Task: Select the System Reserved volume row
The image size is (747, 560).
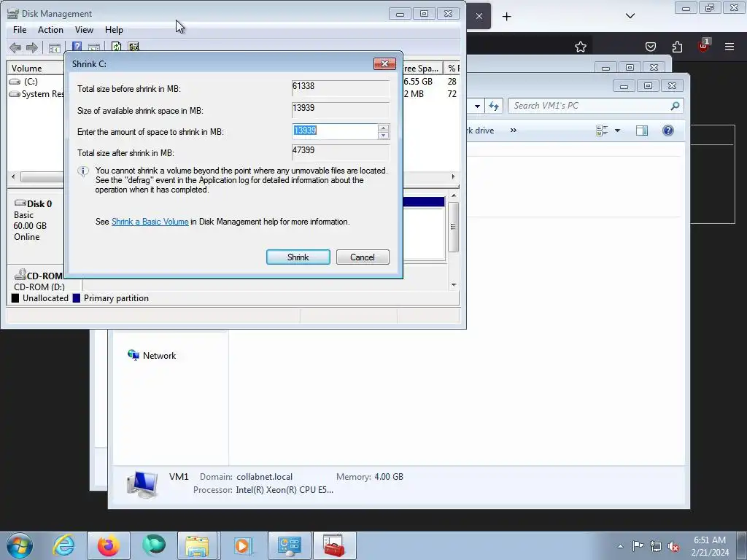Action: (x=36, y=94)
